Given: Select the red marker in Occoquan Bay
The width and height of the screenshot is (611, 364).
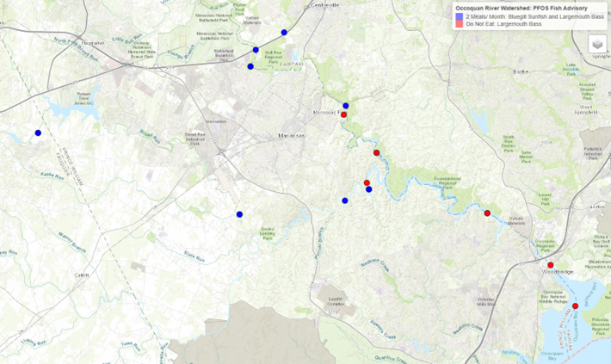Looking at the screenshot, I should click(x=576, y=305).
